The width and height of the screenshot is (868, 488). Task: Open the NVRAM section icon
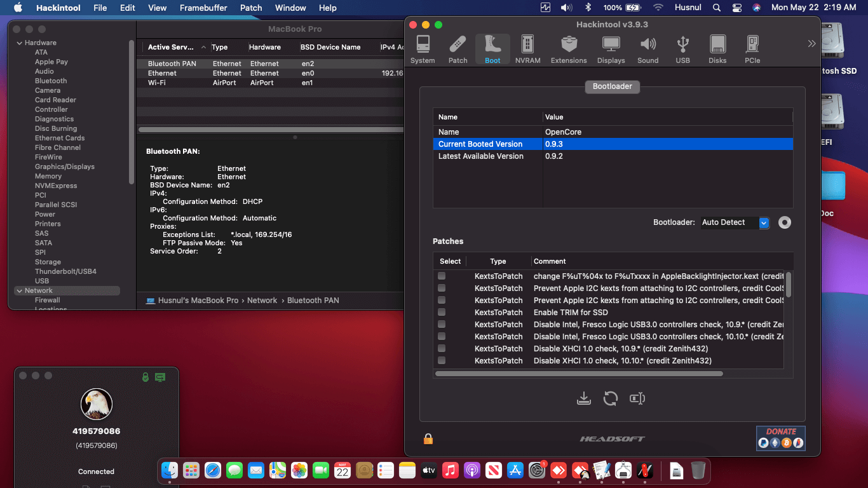pos(527,50)
